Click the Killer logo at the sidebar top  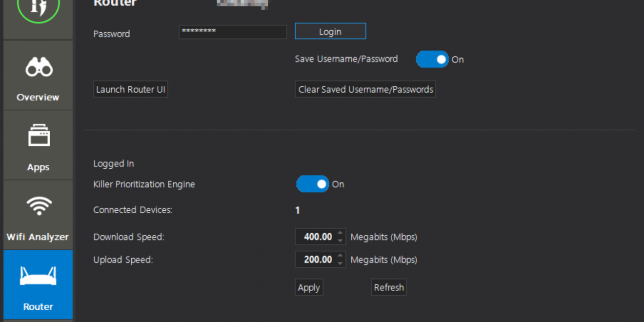[x=38, y=8]
